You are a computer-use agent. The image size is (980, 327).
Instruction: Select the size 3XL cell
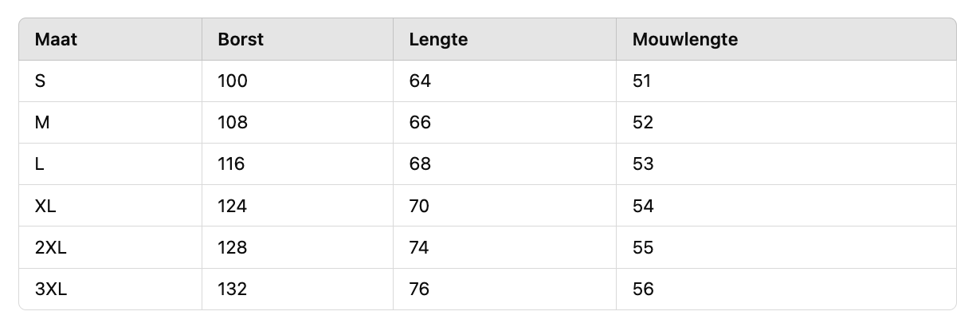tap(51, 289)
